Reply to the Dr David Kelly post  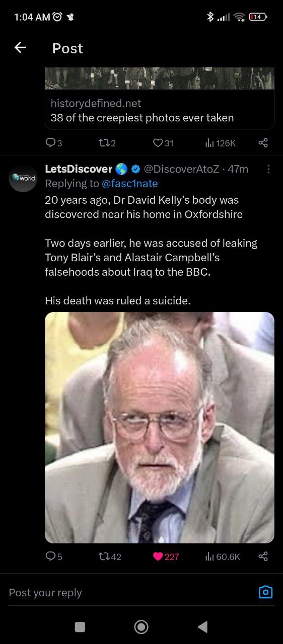[53, 556]
